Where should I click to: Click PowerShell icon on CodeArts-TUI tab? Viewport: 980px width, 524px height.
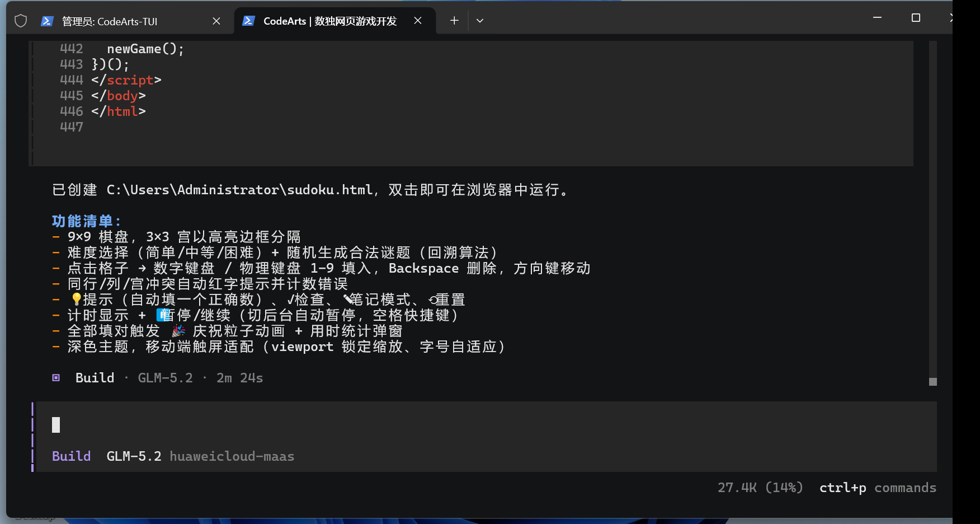pyautogui.click(x=47, y=21)
